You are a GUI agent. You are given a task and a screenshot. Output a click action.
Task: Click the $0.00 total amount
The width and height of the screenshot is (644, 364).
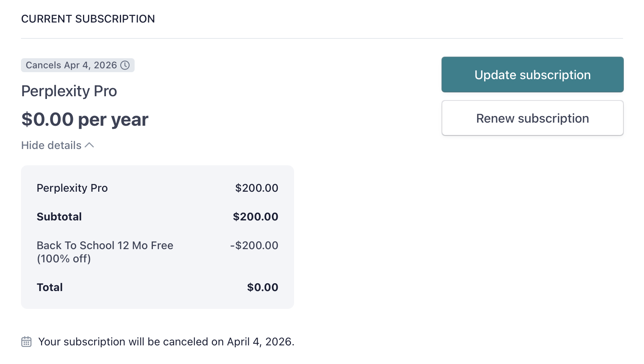point(263,287)
